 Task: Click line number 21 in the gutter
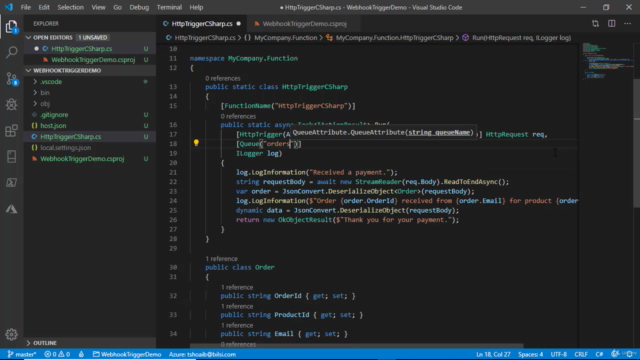tap(173, 172)
